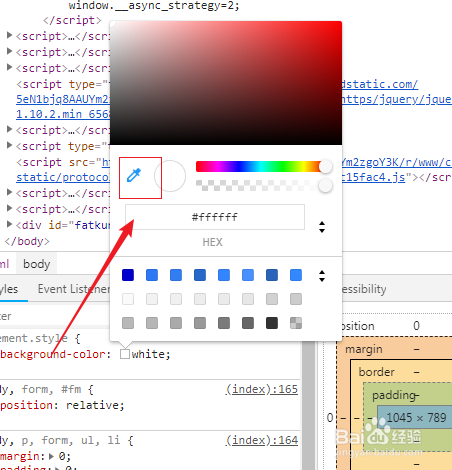Select the </body> closing tag line
Screen dimensions: 452x470
pyautogui.click(x=27, y=241)
